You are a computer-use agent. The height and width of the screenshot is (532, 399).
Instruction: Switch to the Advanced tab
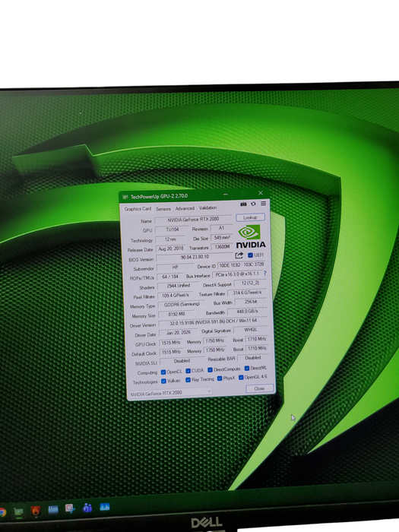click(x=185, y=208)
